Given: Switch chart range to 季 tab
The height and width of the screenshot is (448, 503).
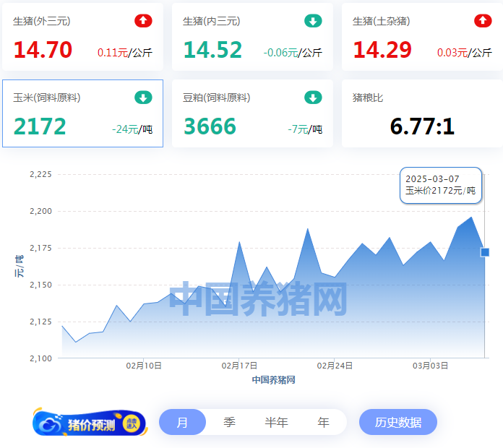Looking at the screenshot, I should [x=229, y=422].
